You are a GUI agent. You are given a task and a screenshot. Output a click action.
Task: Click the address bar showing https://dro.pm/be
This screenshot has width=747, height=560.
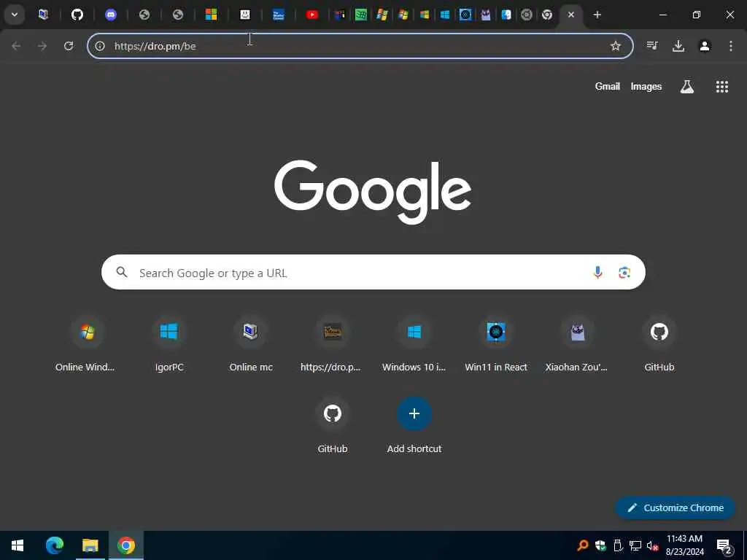point(360,46)
